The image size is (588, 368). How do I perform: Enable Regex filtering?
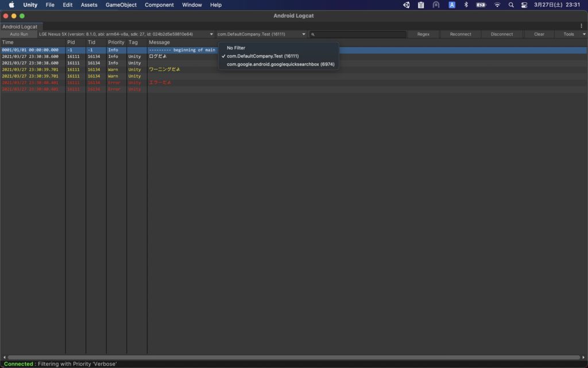pyautogui.click(x=424, y=34)
